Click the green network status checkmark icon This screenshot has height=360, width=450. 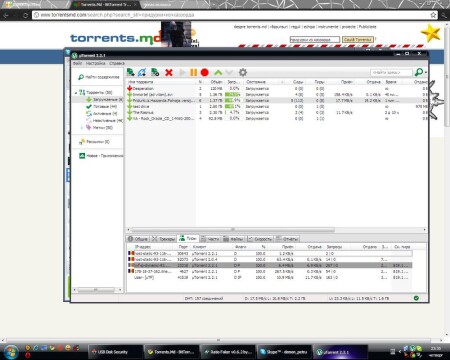pos(416,298)
